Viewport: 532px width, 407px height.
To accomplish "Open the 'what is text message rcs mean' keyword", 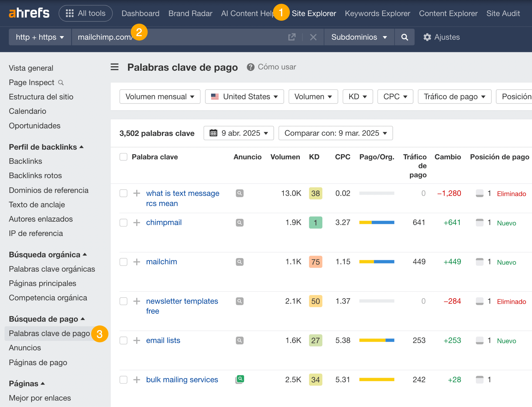I will pos(182,193).
